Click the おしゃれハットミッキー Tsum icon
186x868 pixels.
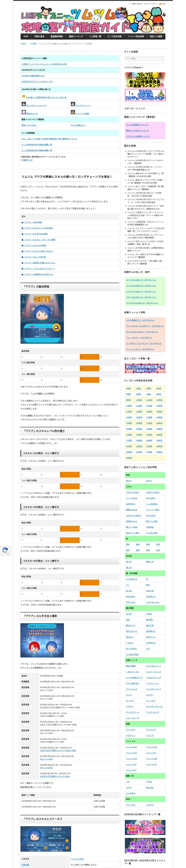point(24,104)
